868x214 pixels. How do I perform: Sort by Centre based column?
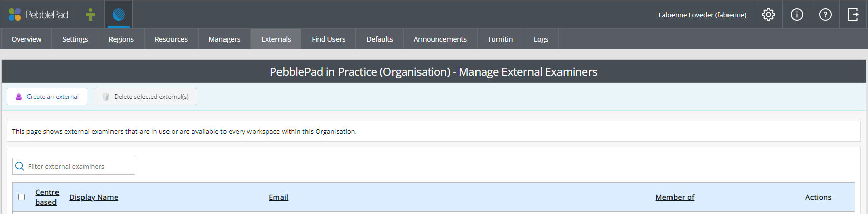click(47, 197)
